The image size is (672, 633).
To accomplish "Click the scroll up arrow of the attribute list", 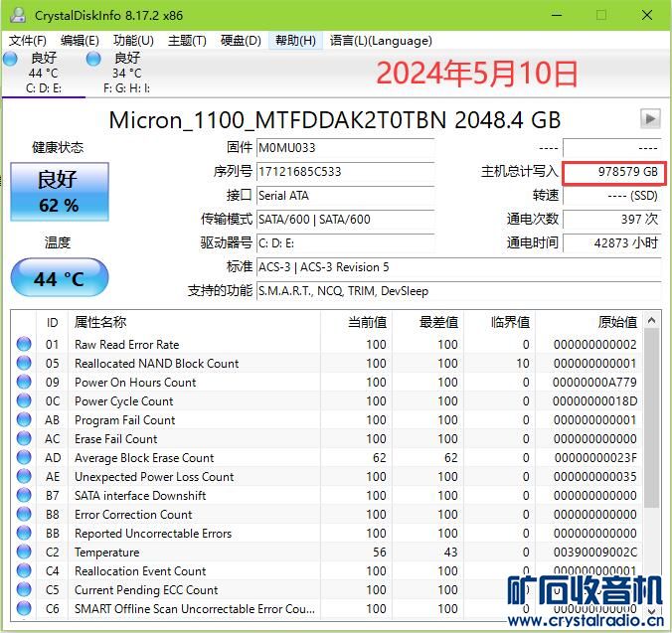I will (x=652, y=320).
